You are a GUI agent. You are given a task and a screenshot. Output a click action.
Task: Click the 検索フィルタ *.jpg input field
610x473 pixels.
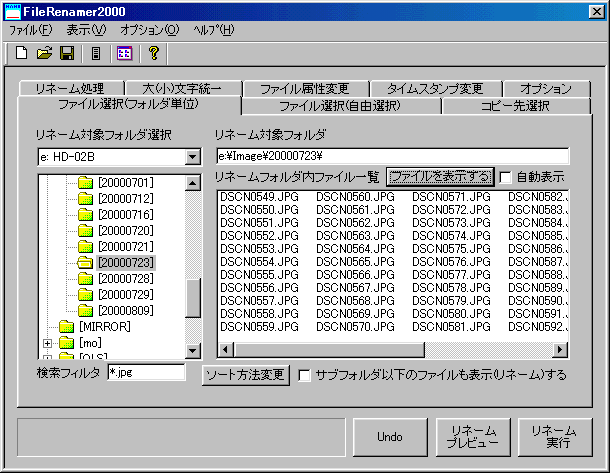(x=146, y=372)
